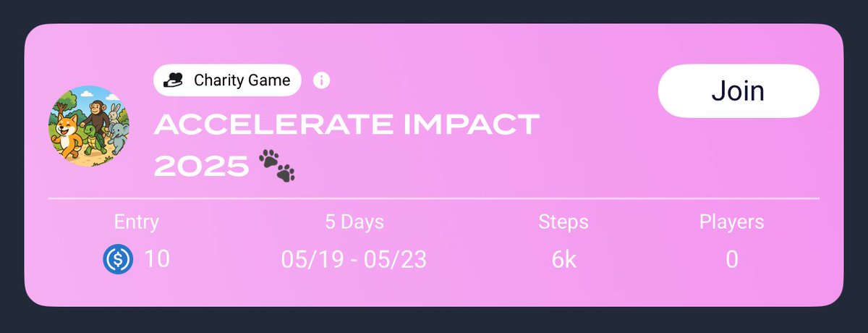Click the Players label

pyautogui.click(x=732, y=222)
